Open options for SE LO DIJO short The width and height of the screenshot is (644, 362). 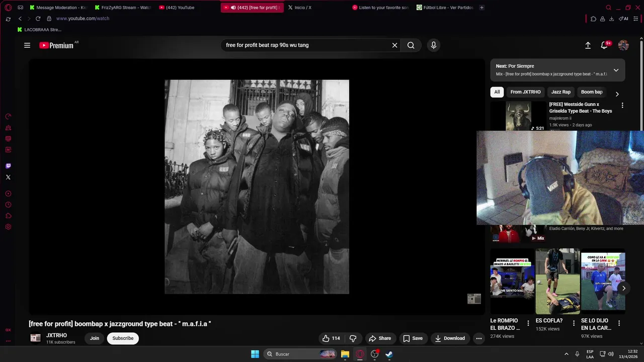619,323
